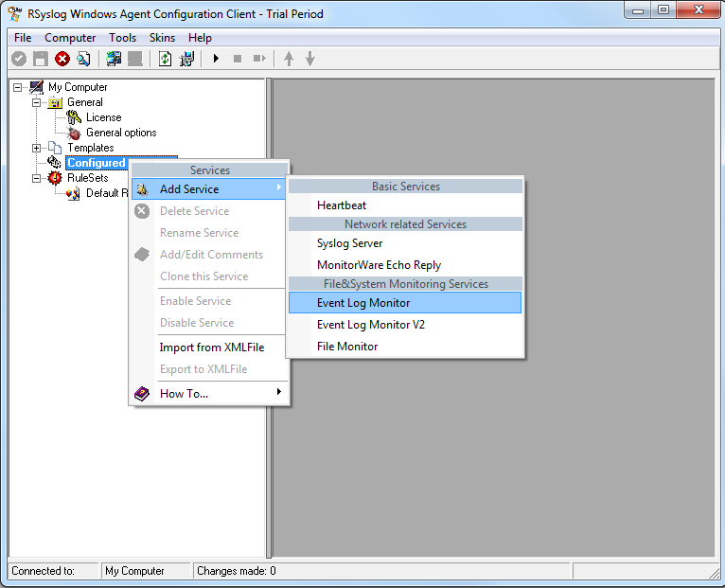Click the Configured services gears icon
This screenshot has height=588, width=725.
(55, 162)
